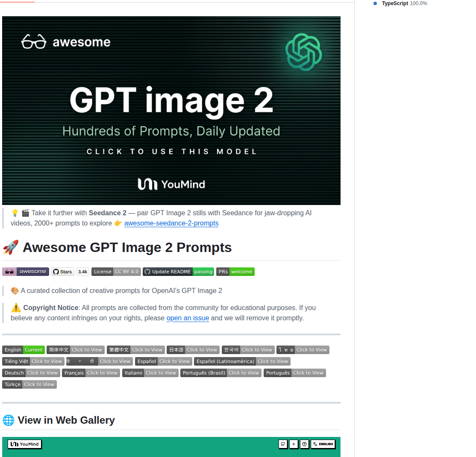View README in Tiếng Việt
This screenshot has height=457, width=476.
tap(33, 361)
